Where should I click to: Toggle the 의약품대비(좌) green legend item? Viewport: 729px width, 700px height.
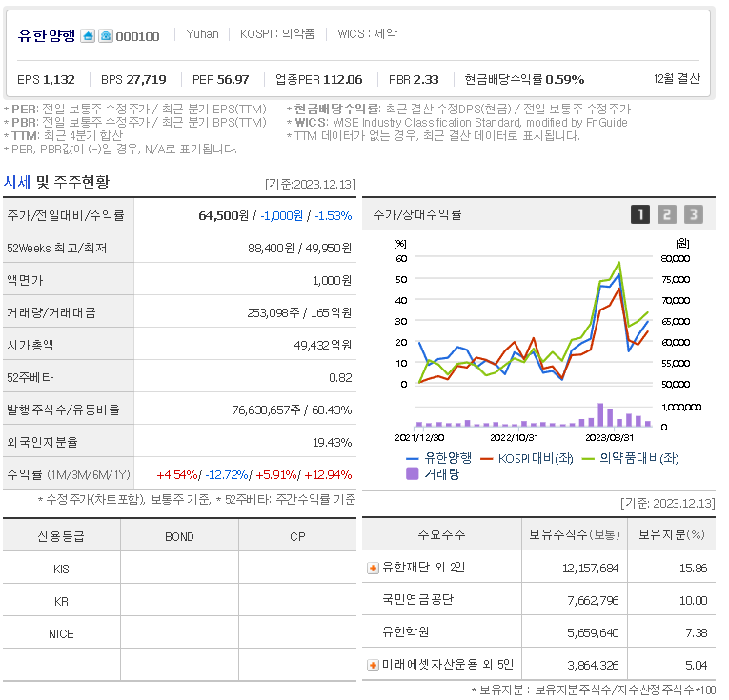pos(630,458)
